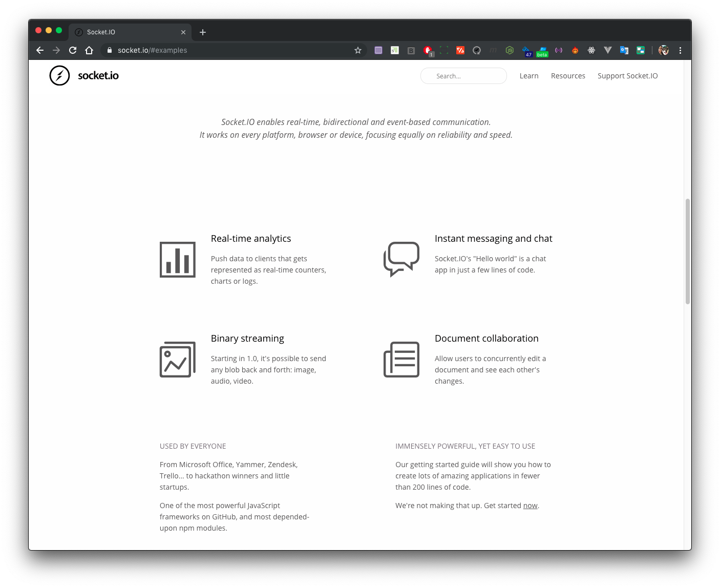Click IMMENSELY POWERFUL, YET EASY TO USE heading

pos(465,446)
